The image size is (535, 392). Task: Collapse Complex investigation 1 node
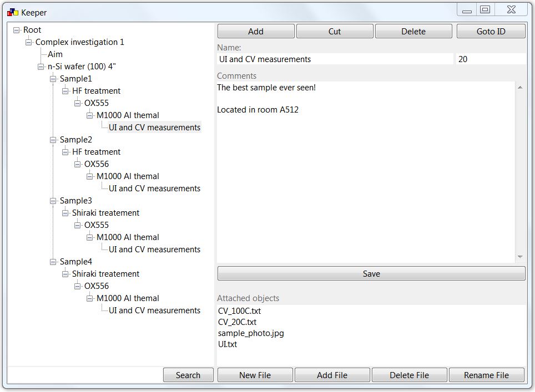point(29,42)
